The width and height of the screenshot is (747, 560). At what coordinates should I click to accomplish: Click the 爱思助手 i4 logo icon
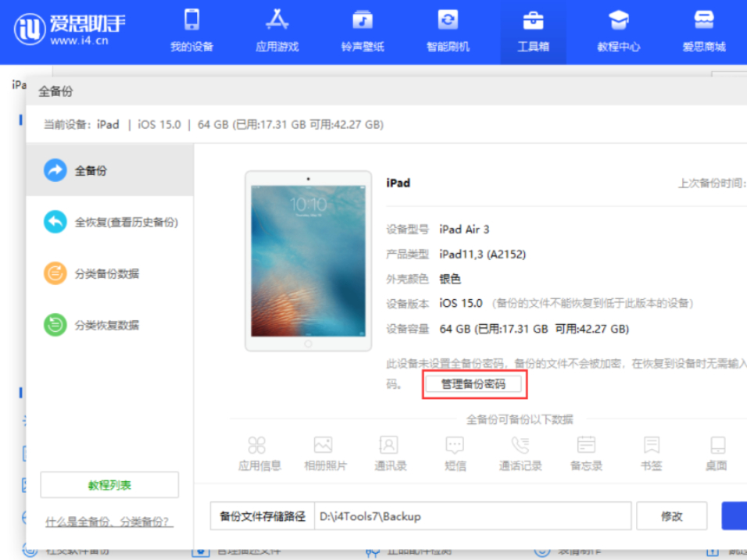30,29
